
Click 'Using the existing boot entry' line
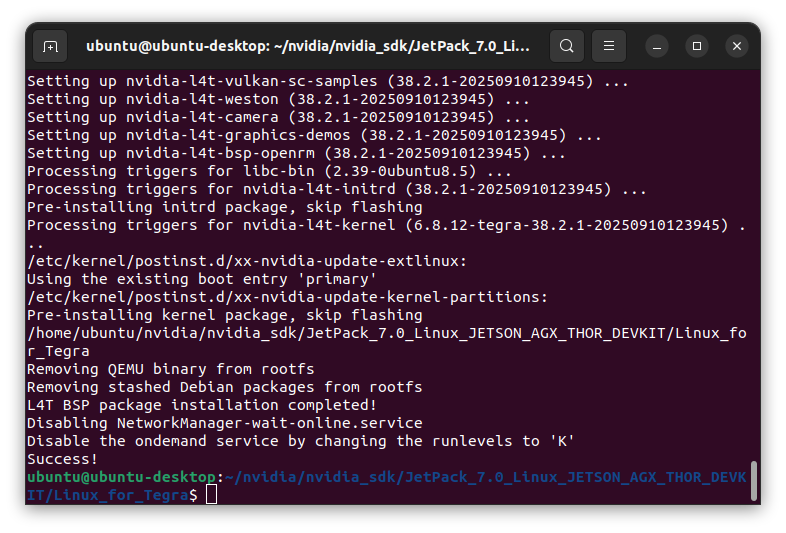[x=202, y=279]
